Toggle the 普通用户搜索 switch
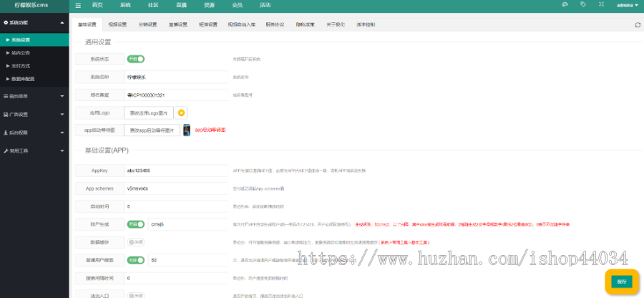The width and height of the screenshot is (644, 298). [x=135, y=260]
